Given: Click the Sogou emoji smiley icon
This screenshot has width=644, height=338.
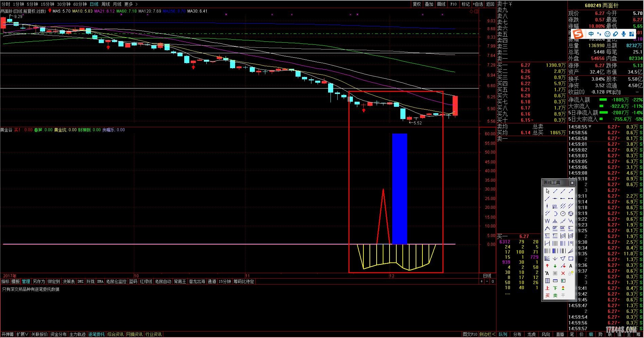Looking at the screenshot, I should (x=607, y=34).
